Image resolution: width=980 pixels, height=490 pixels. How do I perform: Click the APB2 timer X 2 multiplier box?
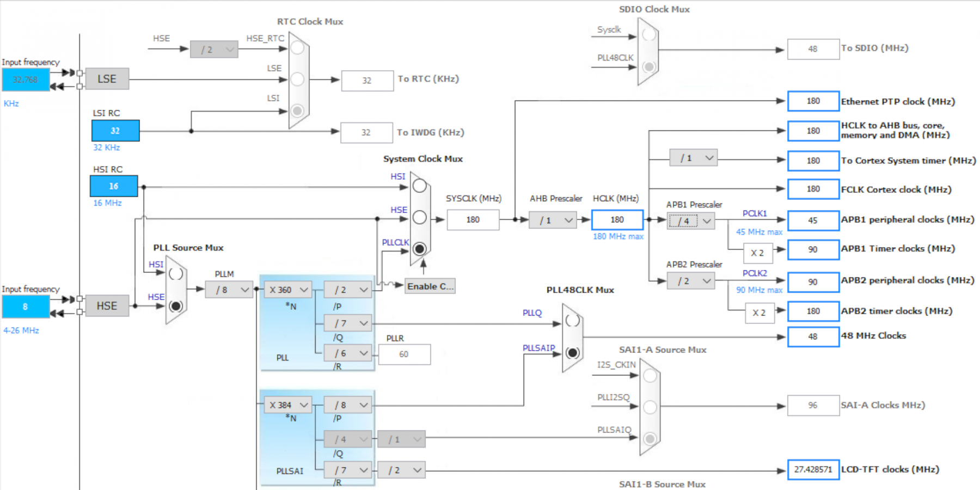[x=759, y=313]
